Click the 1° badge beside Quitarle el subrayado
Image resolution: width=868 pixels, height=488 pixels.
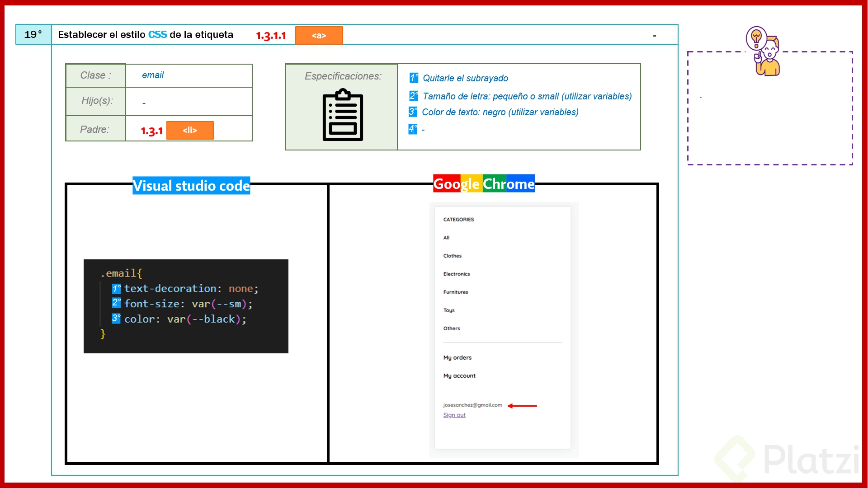point(413,78)
